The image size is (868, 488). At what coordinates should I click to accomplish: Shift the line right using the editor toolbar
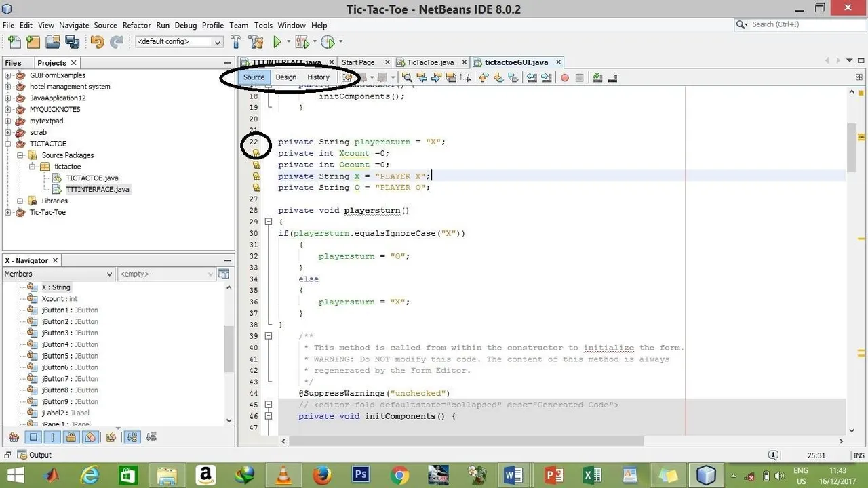(x=547, y=77)
